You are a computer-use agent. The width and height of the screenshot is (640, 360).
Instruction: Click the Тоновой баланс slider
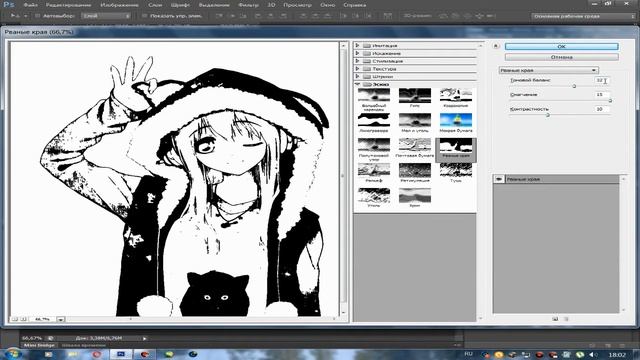574,86
